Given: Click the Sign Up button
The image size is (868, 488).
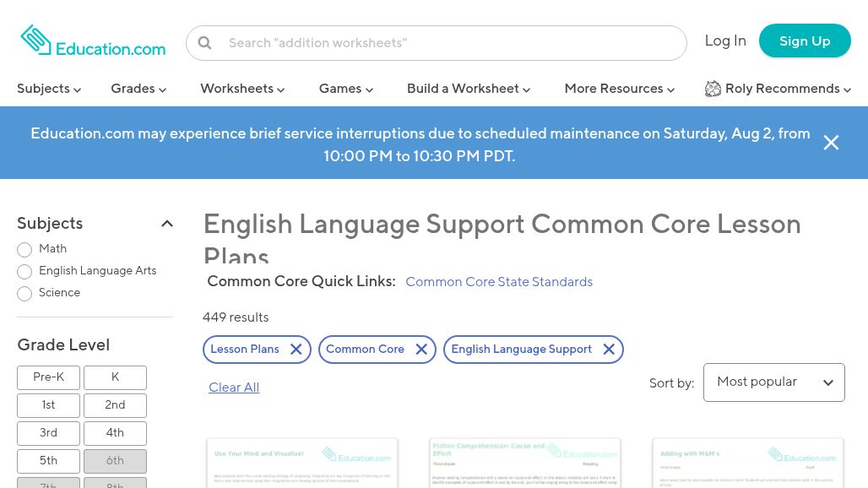Looking at the screenshot, I should (805, 41).
